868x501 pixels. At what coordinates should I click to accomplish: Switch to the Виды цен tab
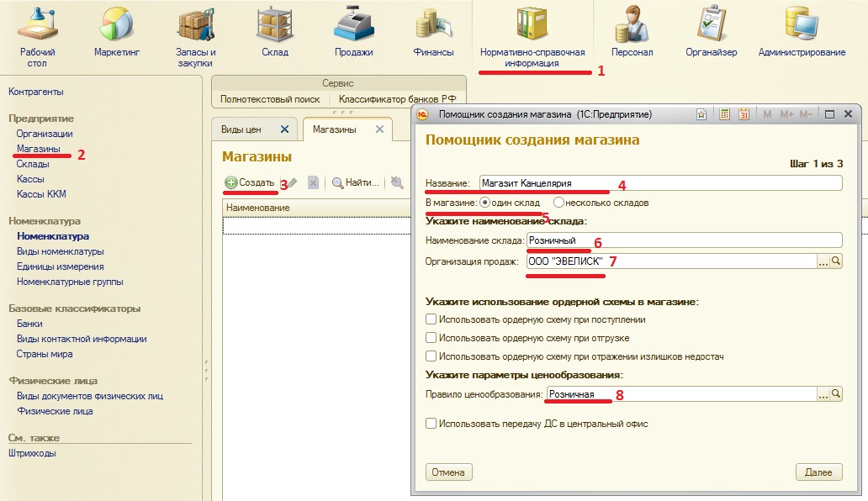pos(243,129)
